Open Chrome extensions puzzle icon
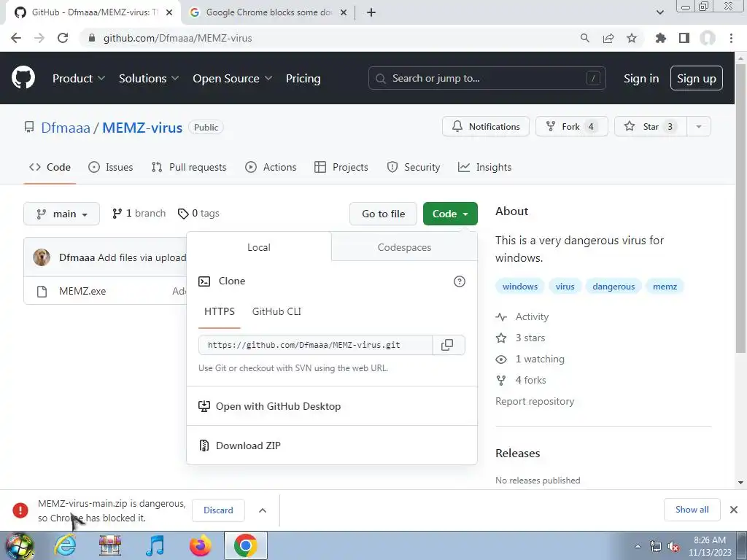747x560 pixels. point(660,38)
